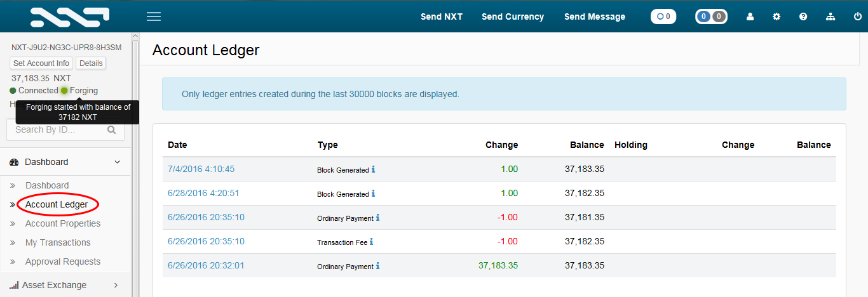Open Send Currency from top menu
This screenshot has width=868, height=297.
513,17
